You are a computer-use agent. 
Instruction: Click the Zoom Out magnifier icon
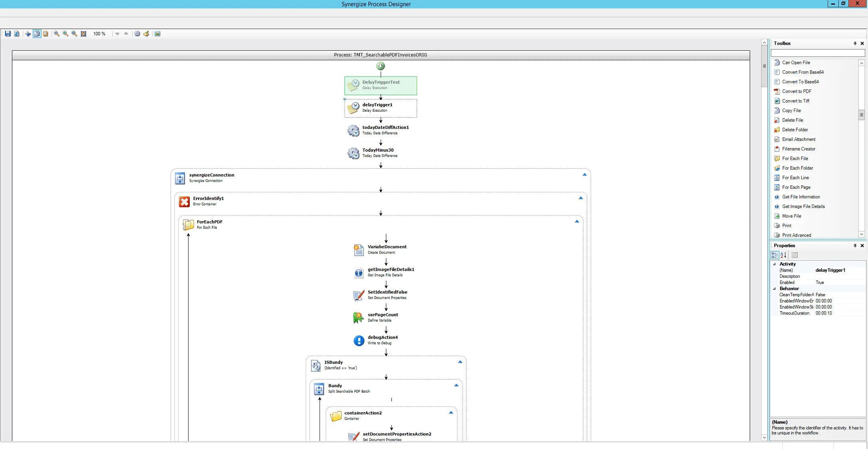tap(56, 34)
